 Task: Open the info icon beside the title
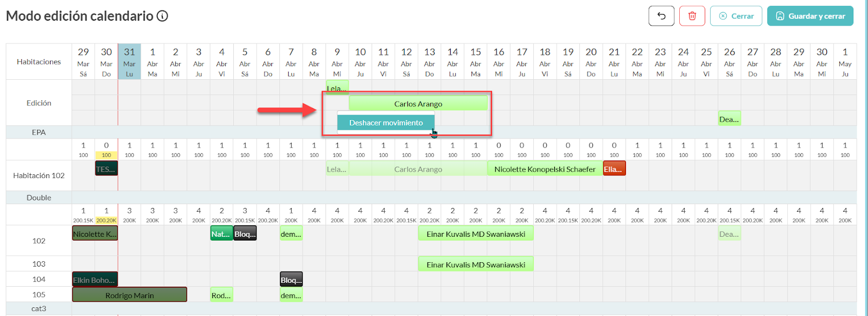[x=162, y=16]
